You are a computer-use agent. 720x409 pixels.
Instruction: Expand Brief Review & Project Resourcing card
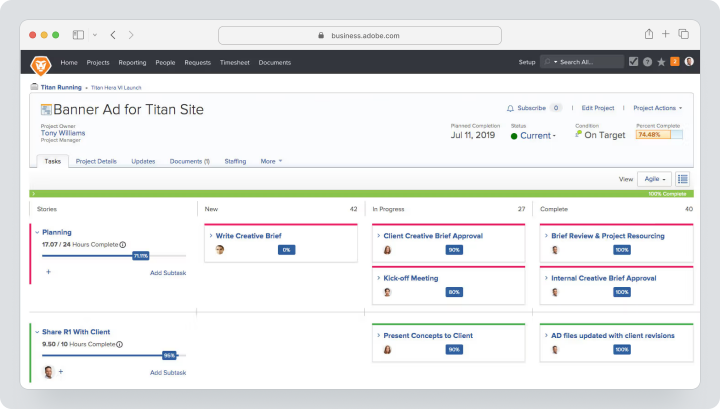tap(546, 236)
